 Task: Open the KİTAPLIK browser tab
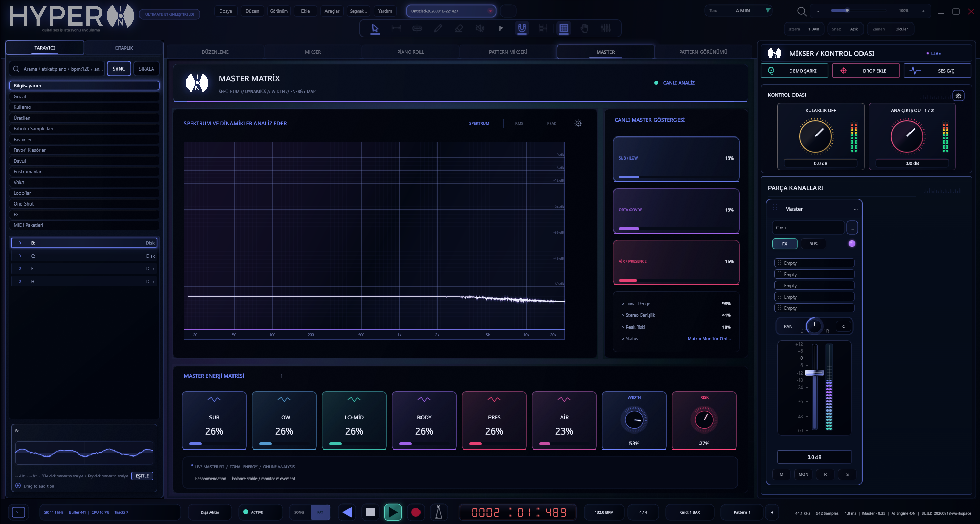124,48
